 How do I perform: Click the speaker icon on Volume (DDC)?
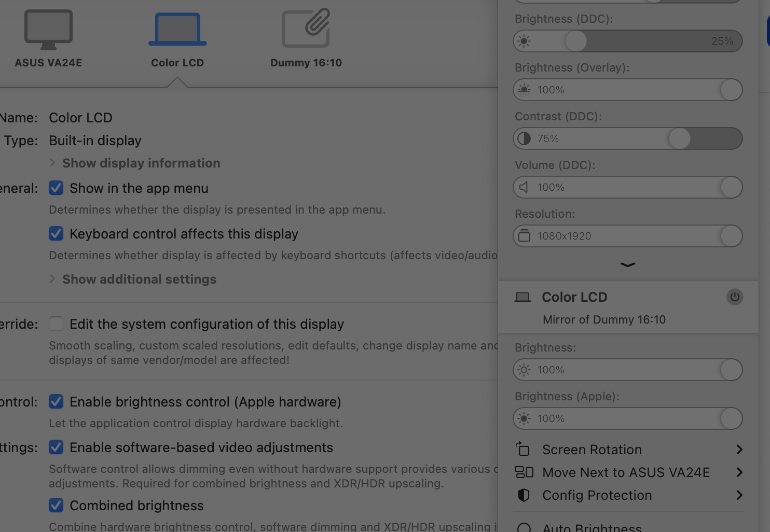524,187
